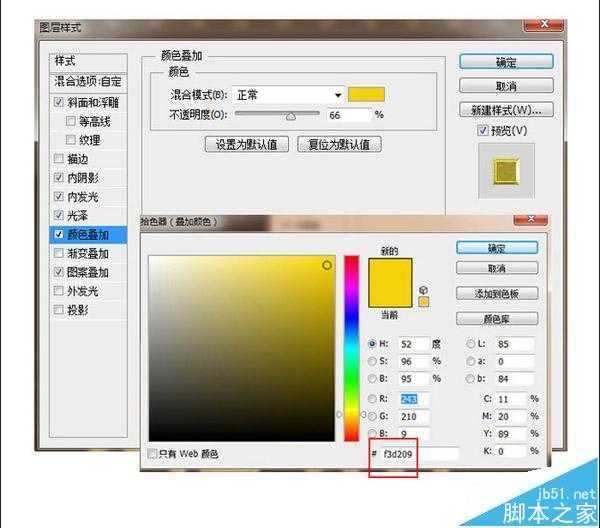The width and height of the screenshot is (600, 528).
Task: Click the R value field
Action: 414,399
